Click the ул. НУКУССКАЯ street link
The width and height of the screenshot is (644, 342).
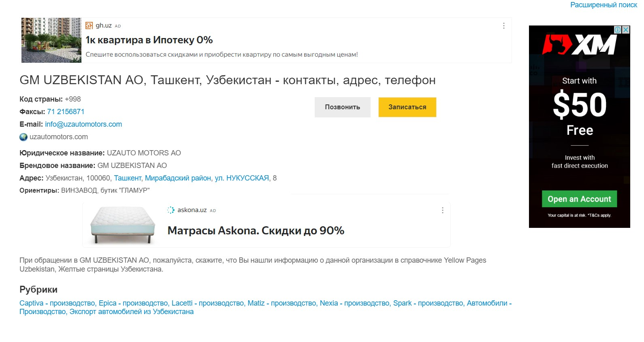pos(242,178)
